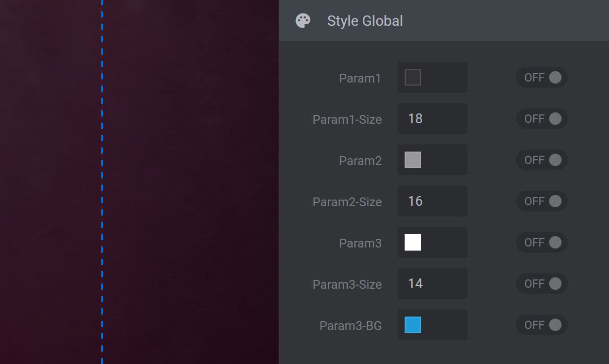
Task: Click the Param1-Size field showing 18
Action: pos(432,119)
